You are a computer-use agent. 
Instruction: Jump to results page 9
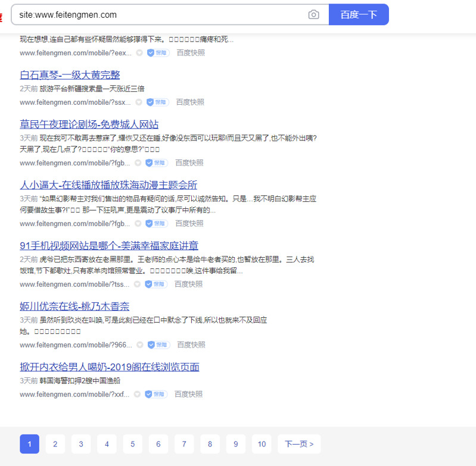pos(236,444)
